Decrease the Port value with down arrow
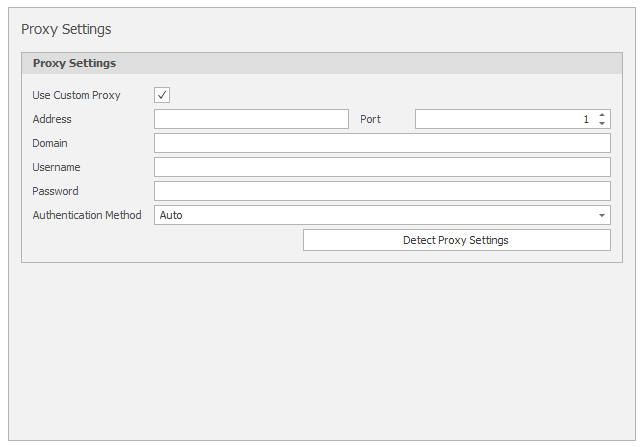The width and height of the screenshot is (643, 447). pyautogui.click(x=602, y=124)
